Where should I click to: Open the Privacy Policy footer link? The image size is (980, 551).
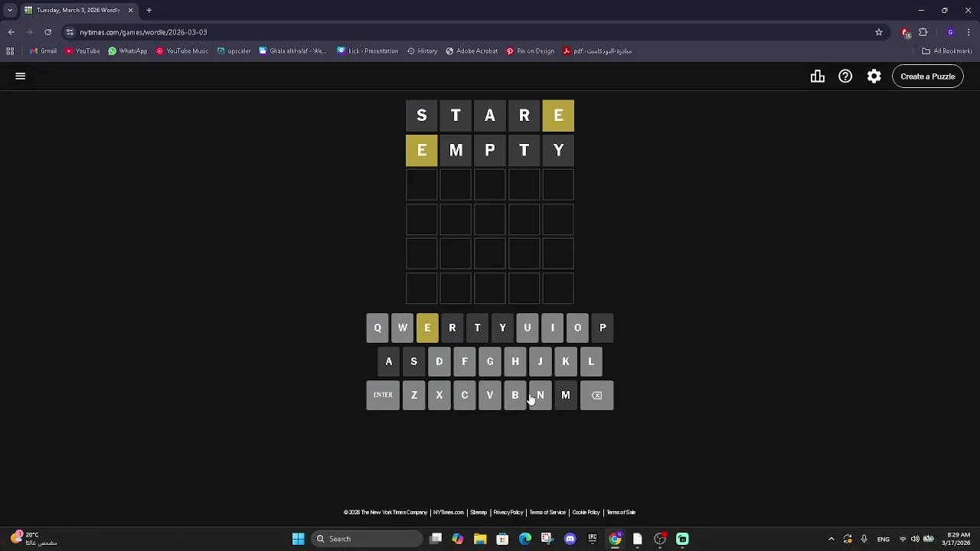(x=508, y=513)
